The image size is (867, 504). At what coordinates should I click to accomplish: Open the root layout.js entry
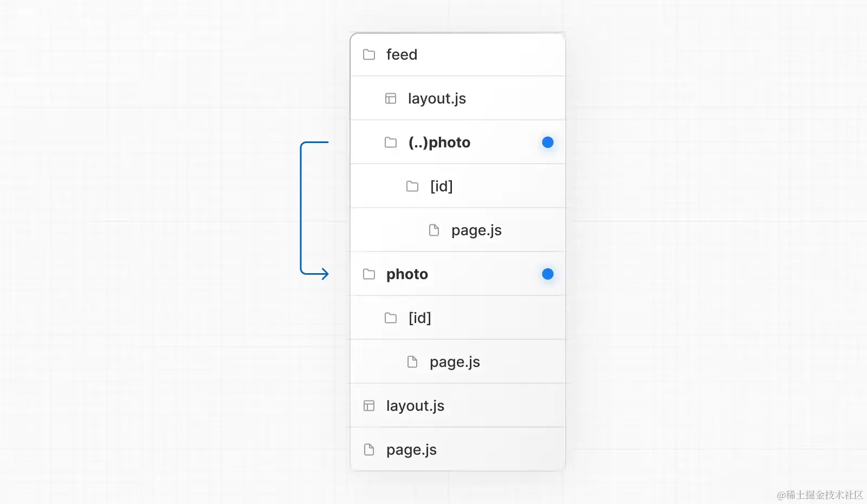point(458,406)
